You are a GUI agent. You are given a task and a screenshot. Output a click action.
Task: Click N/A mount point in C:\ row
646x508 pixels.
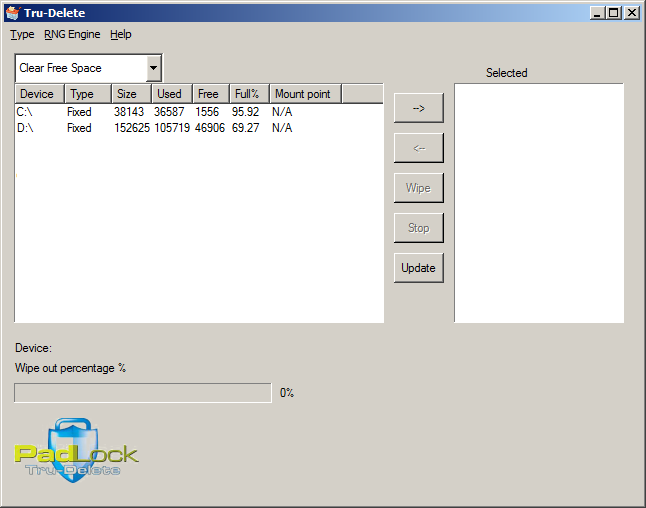282,112
